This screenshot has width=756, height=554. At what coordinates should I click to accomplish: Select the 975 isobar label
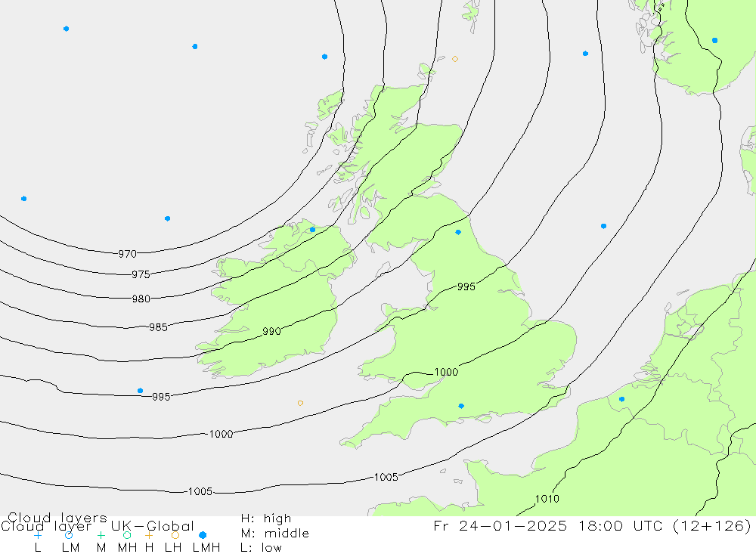[141, 274]
